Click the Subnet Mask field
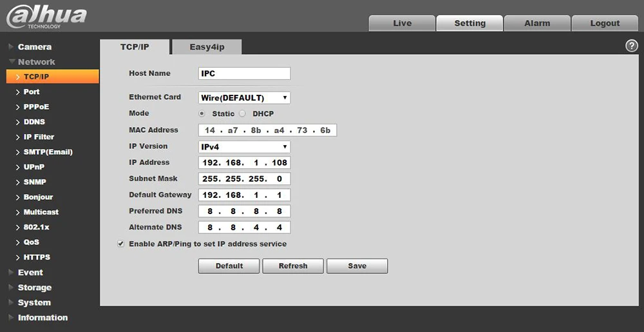The image size is (644, 332). pyautogui.click(x=244, y=179)
